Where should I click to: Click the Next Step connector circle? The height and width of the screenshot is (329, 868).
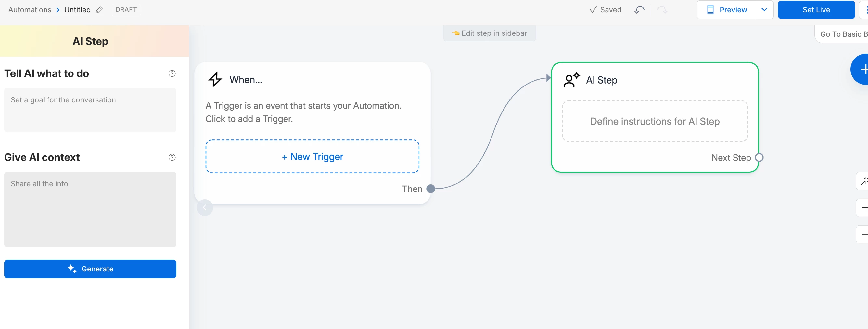coord(759,158)
